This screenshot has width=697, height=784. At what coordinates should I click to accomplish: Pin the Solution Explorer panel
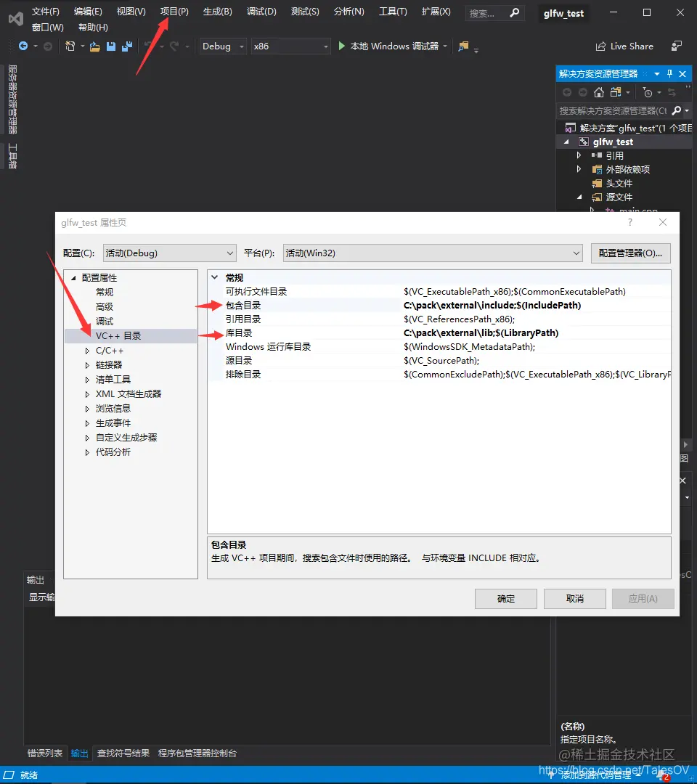click(x=670, y=73)
